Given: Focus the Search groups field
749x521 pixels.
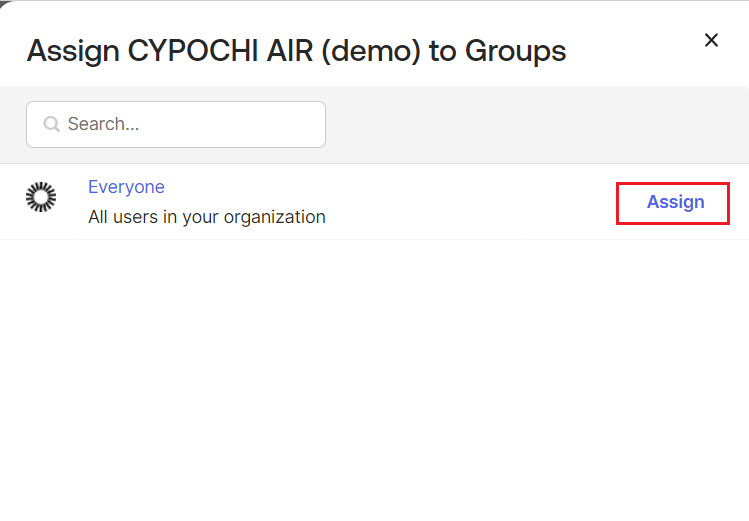Looking at the screenshot, I should coord(176,124).
